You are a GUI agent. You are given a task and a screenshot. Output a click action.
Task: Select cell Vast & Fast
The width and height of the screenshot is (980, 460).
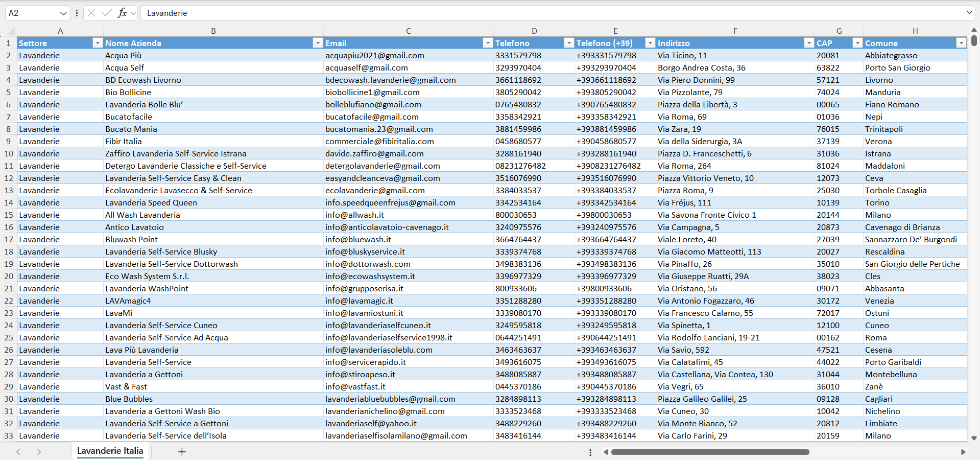coord(213,386)
